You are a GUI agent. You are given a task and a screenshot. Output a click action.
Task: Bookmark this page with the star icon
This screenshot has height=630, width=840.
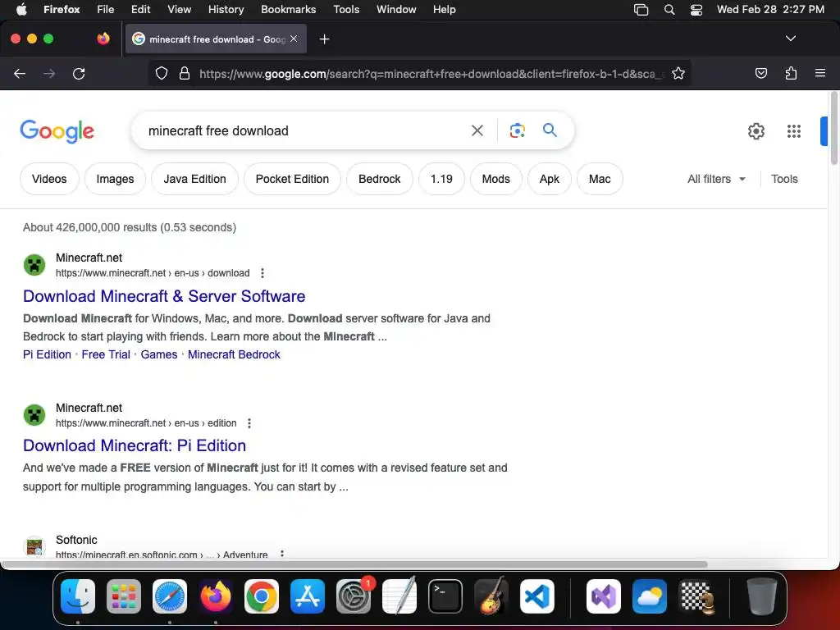coord(678,73)
